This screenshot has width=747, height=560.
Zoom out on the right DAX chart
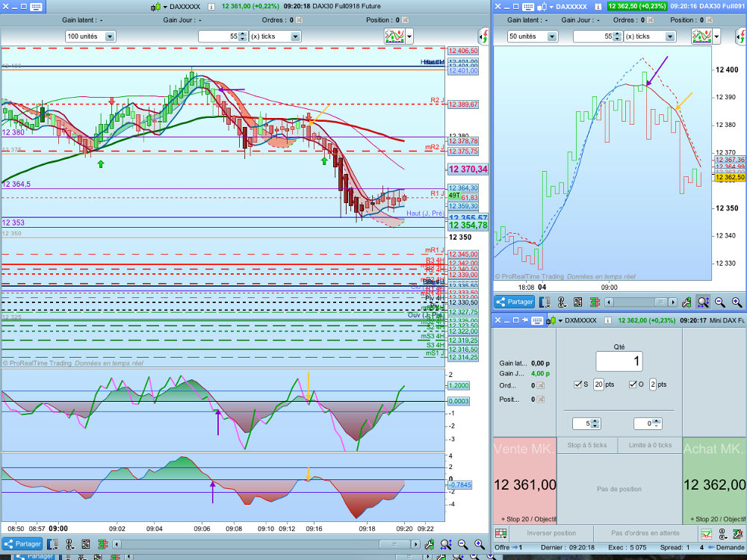pyautogui.click(x=720, y=302)
